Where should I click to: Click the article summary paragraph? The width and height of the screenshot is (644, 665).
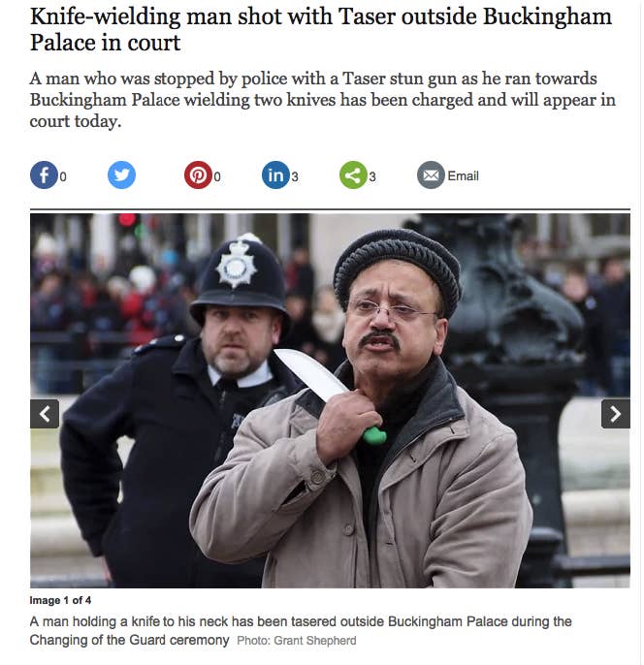[322, 100]
